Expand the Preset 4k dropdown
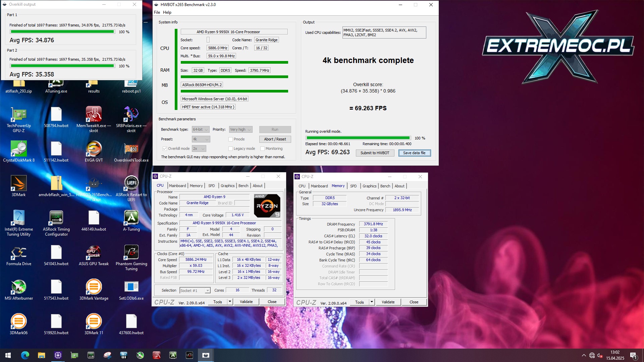 pyautogui.click(x=201, y=139)
